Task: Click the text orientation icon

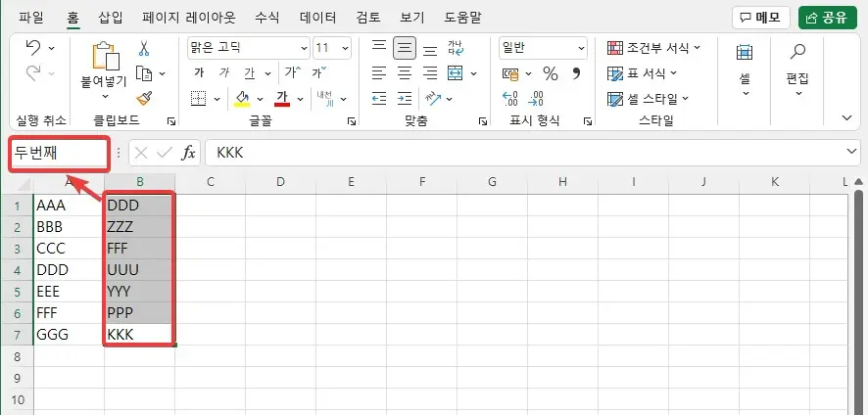Action: coord(433,99)
